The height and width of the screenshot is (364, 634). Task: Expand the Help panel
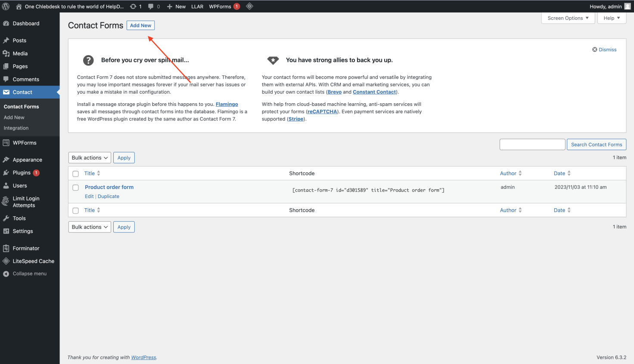pos(612,18)
